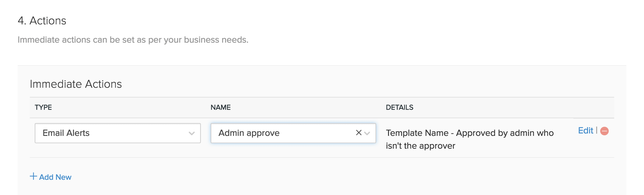Click the chevron on the Admin approve field
644x195 pixels.
(367, 133)
